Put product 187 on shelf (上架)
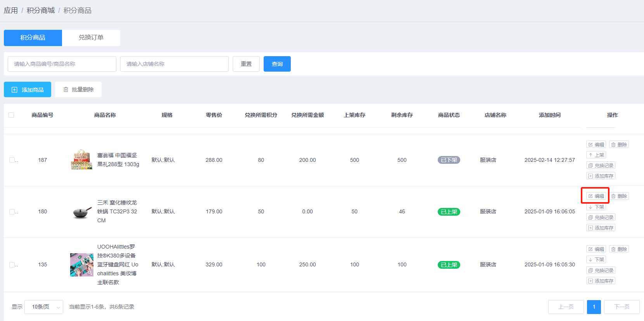The height and width of the screenshot is (321, 644). pyautogui.click(x=596, y=155)
